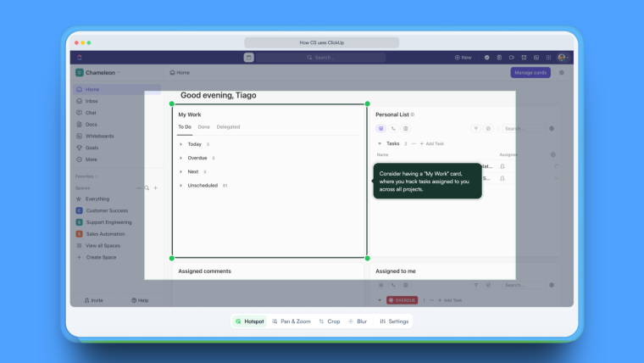Go to Goals in the sidebar
This screenshot has height=363, width=644.
click(x=92, y=148)
